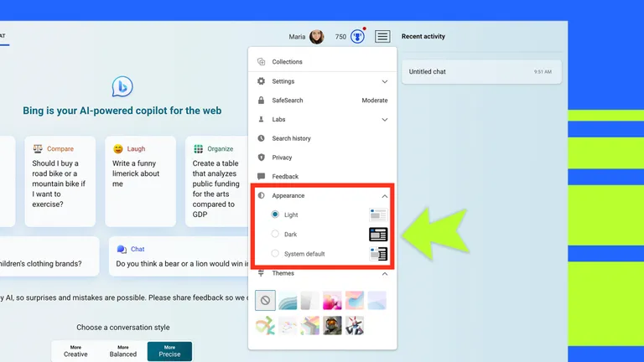Select the Dark appearance radio button
The width and height of the screenshot is (644, 362).
point(275,234)
